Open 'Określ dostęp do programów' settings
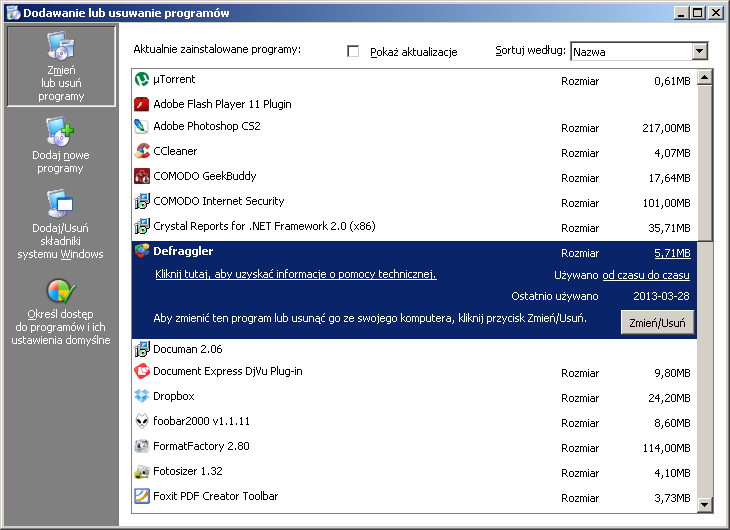 (x=61, y=312)
